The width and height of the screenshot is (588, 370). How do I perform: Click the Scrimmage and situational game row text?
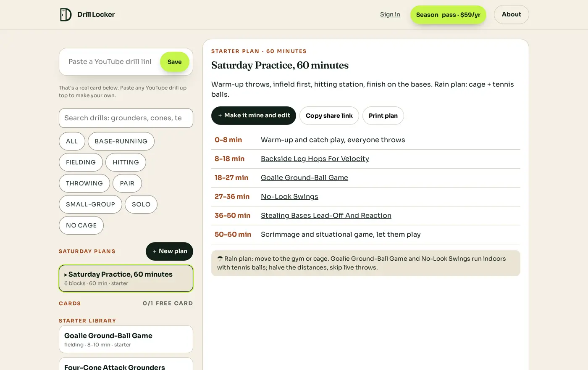[341, 235]
